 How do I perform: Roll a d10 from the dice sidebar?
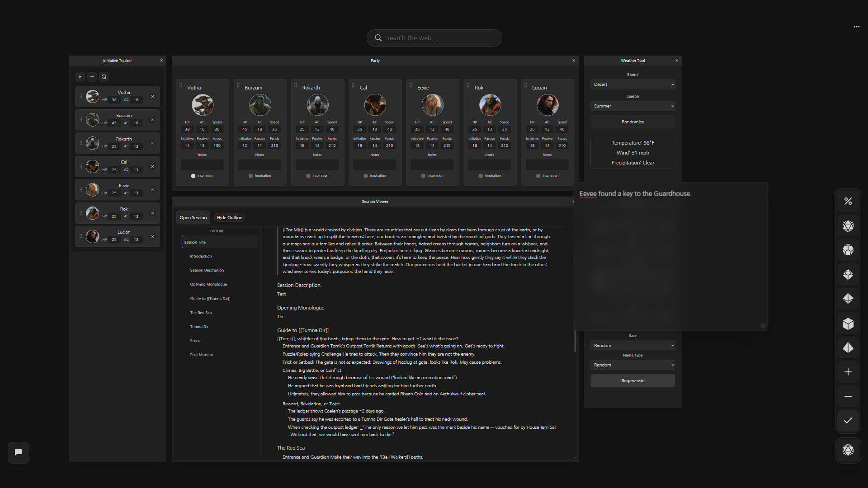click(848, 274)
